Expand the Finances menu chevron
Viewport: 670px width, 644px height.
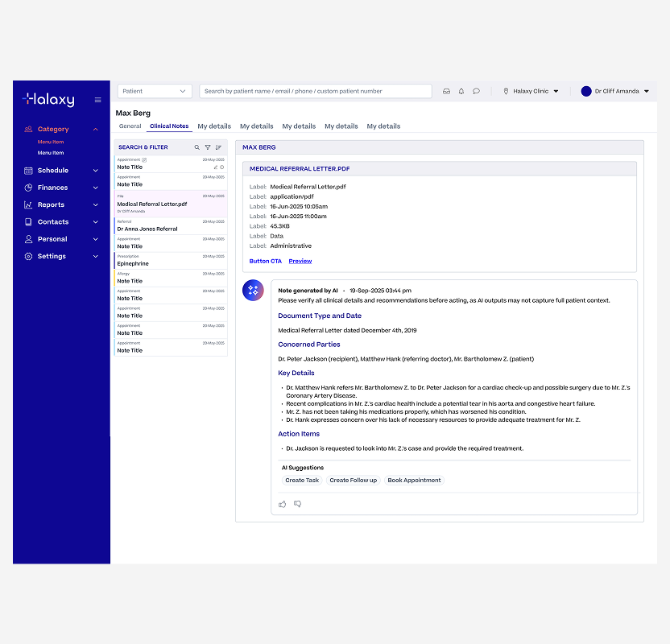pos(96,188)
